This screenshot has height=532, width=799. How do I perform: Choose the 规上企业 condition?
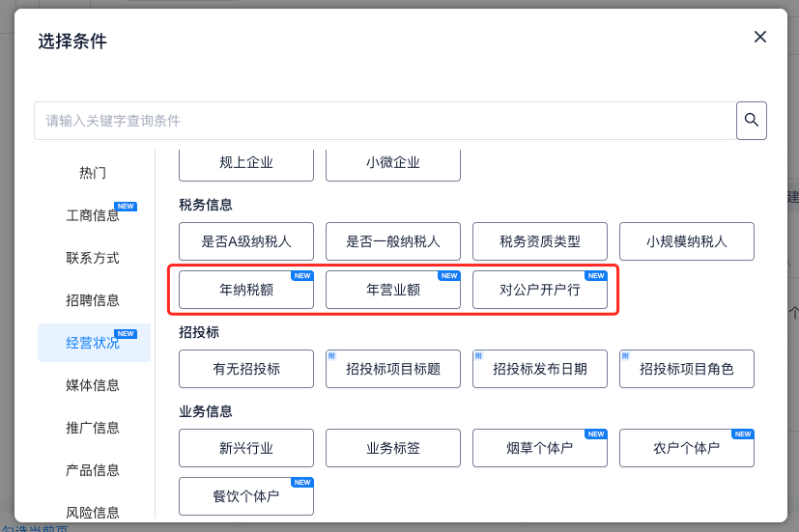pyautogui.click(x=246, y=162)
